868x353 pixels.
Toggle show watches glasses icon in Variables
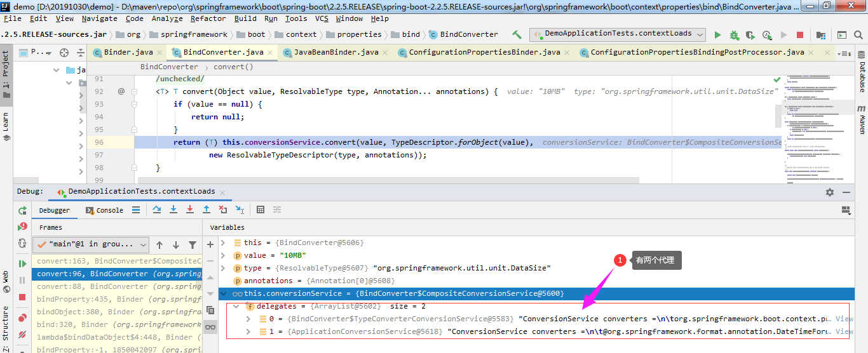pos(210,328)
